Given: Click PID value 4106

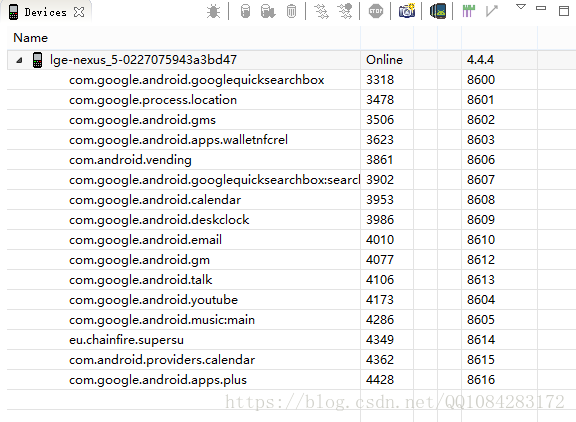Looking at the screenshot, I should (x=380, y=280).
